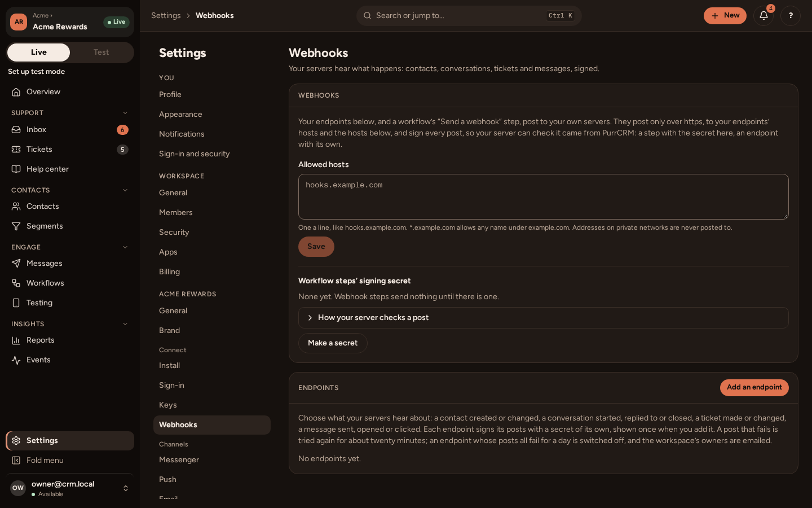This screenshot has width=812, height=508.
Task: Collapse the Support section chevron
Action: 125,113
